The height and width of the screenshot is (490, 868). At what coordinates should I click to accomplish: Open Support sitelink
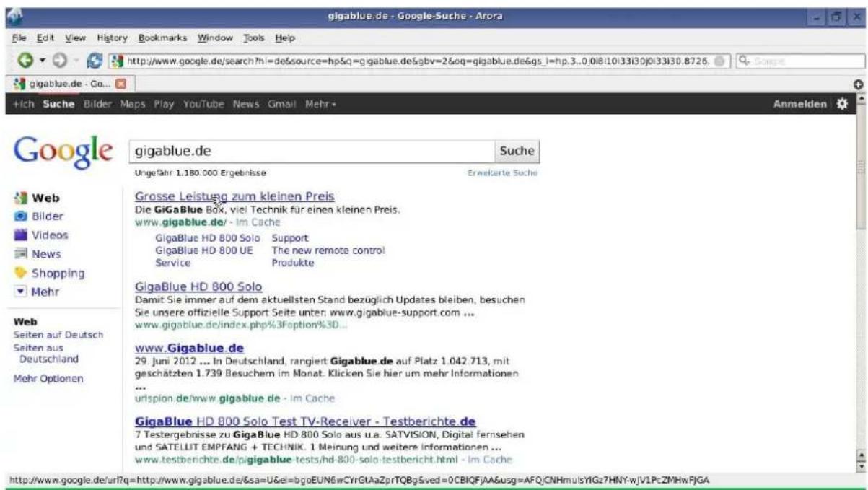[290, 237]
